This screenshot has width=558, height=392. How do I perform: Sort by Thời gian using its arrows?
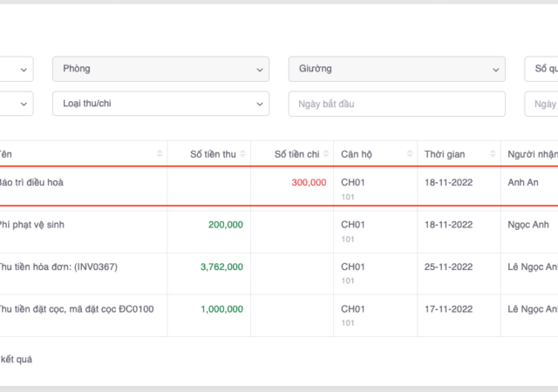pos(494,154)
